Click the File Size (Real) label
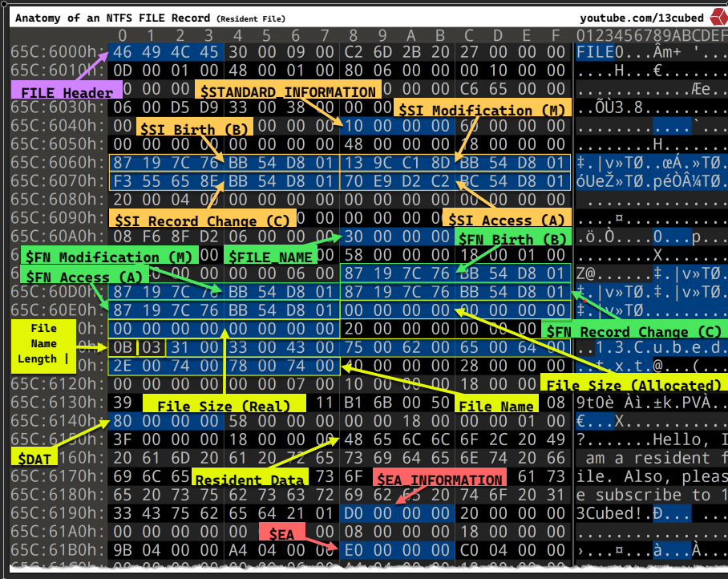Screen dimensions: 728x579 coord(224,405)
